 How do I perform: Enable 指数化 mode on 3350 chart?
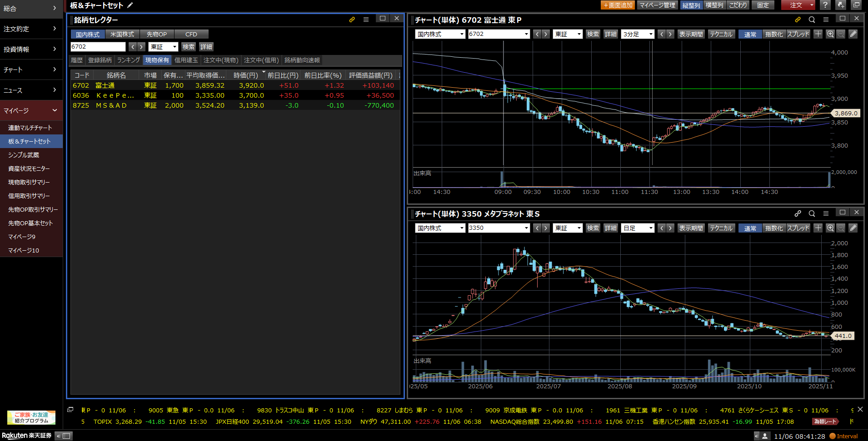774,228
